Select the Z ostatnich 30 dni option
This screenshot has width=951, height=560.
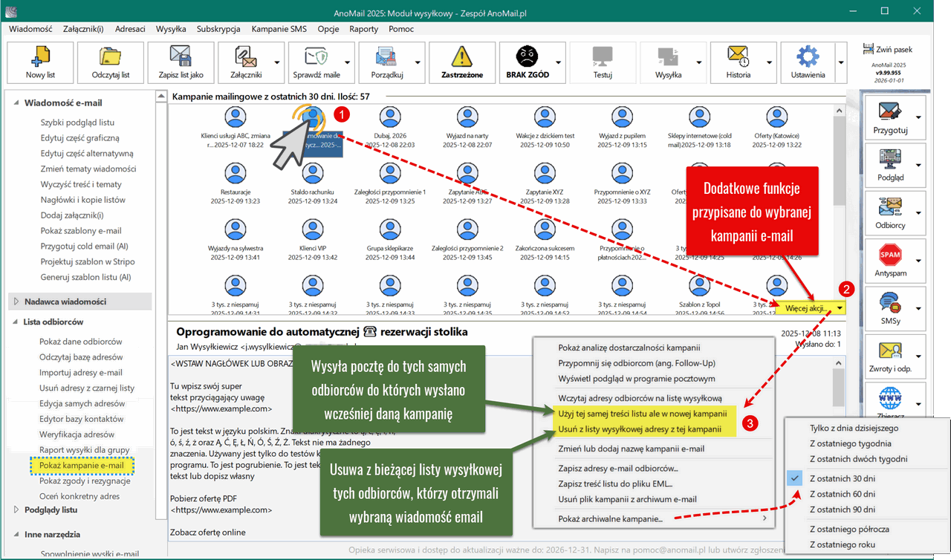842,478
